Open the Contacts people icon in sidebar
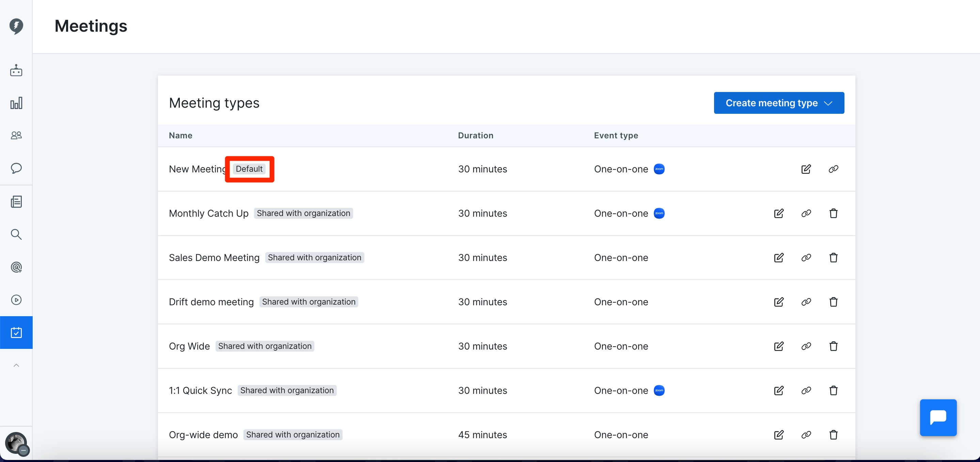The height and width of the screenshot is (462, 980). pos(16,135)
